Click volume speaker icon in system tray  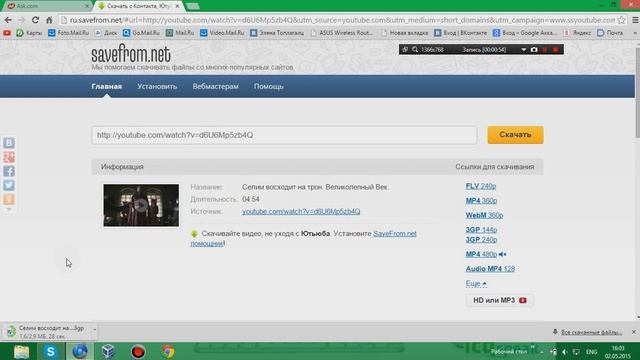click(564, 352)
